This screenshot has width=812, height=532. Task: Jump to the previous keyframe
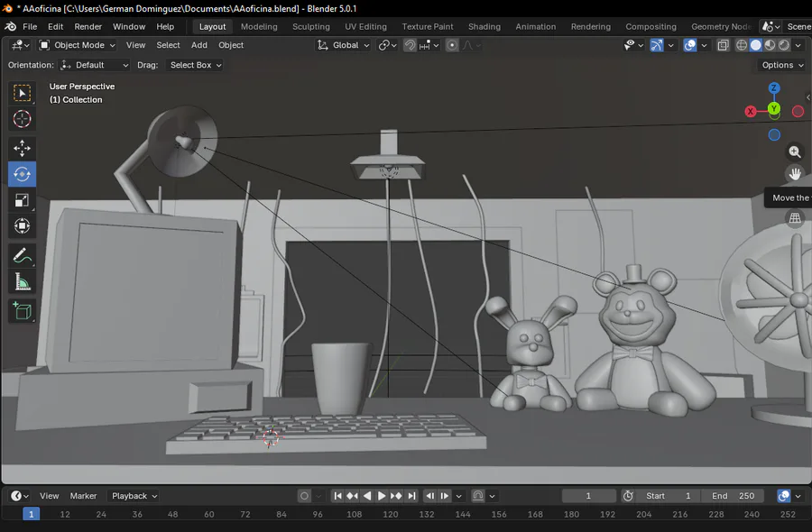coord(352,496)
